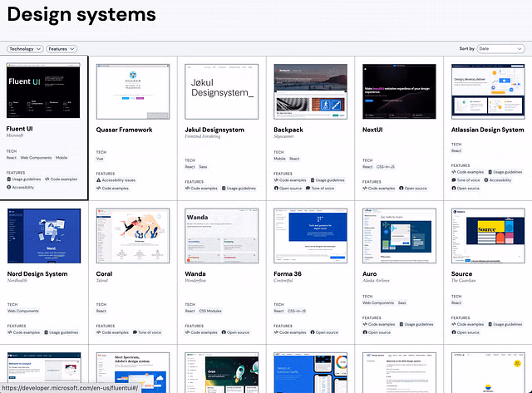Click Accessibility icon in Fluent UI features
Viewport: 532px width, 393px height.
(9, 187)
